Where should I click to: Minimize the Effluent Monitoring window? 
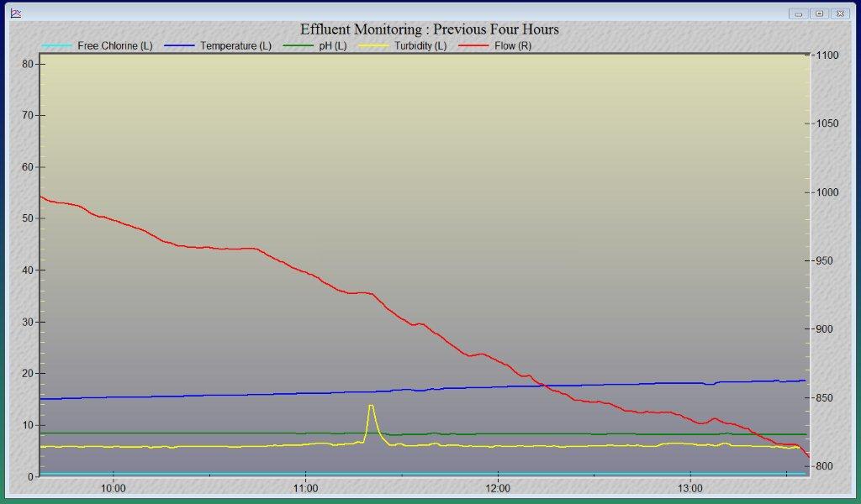(799, 13)
